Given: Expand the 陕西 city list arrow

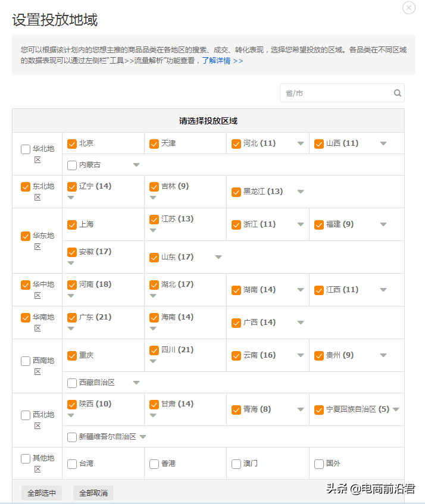Looking at the screenshot, I should tap(71, 415).
